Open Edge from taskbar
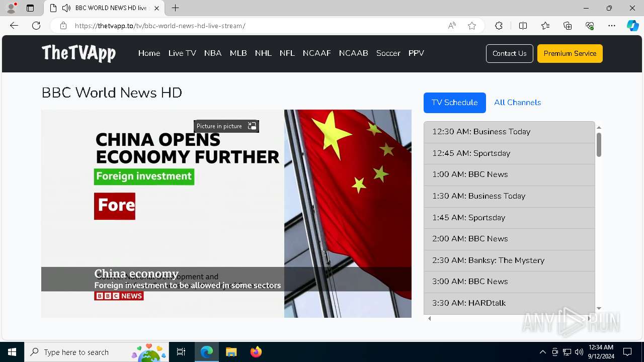The width and height of the screenshot is (644, 362). click(207, 352)
